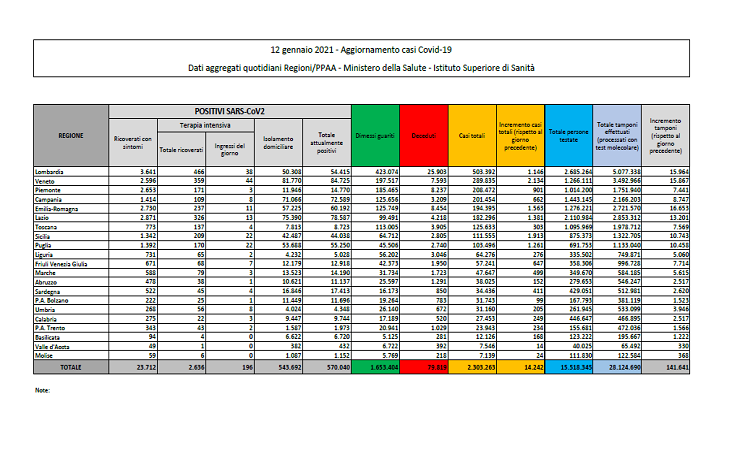Select the REGIONE column header
The width and height of the screenshot is (740, 450).
[x=71, y=133]
